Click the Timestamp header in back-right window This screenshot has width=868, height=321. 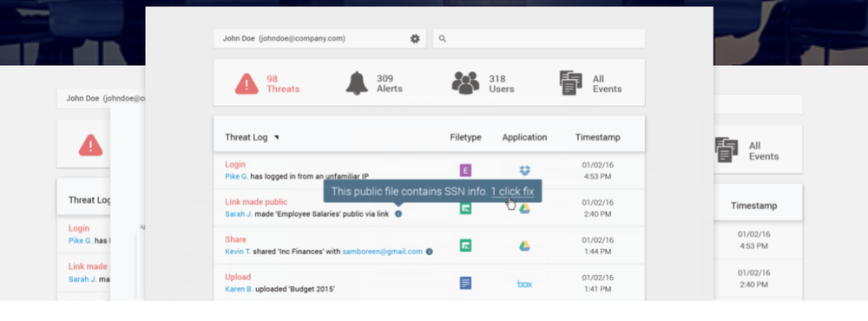(x=753, y=206)
